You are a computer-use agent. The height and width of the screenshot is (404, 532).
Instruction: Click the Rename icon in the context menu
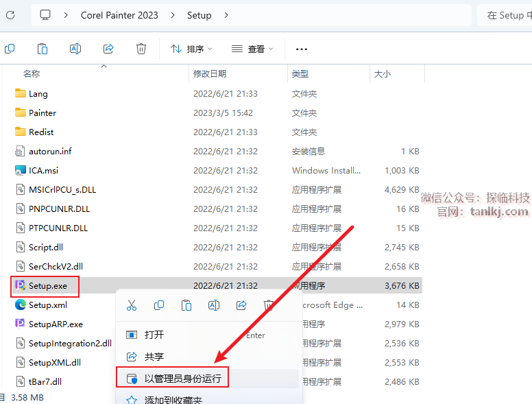coord(214,305)
